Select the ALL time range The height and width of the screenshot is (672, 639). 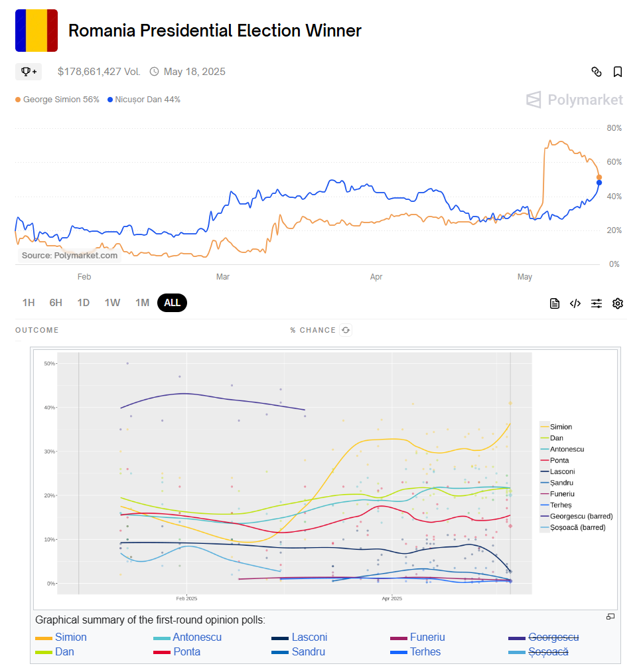pyautogui.click(x=173, y=303)
